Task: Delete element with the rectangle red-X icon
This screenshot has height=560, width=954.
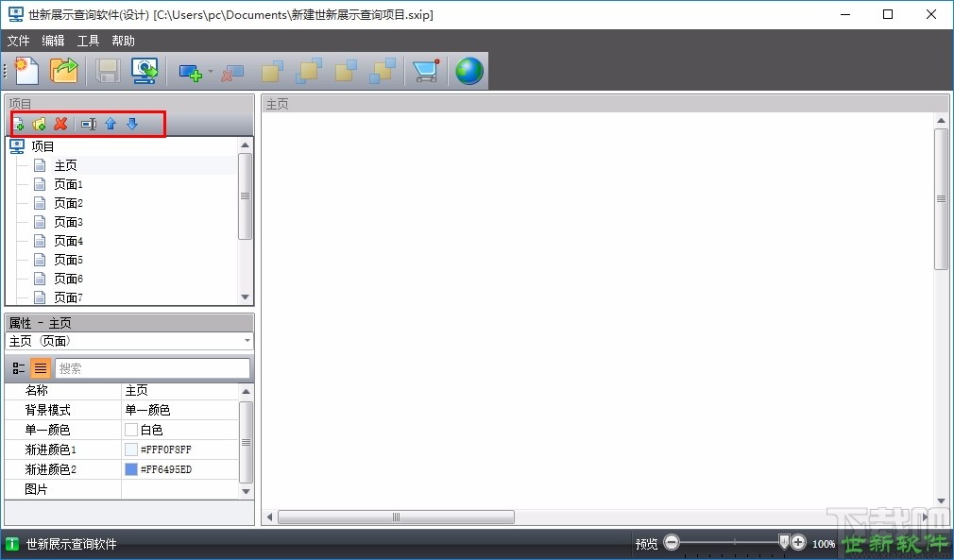Action: click(232, 73)
